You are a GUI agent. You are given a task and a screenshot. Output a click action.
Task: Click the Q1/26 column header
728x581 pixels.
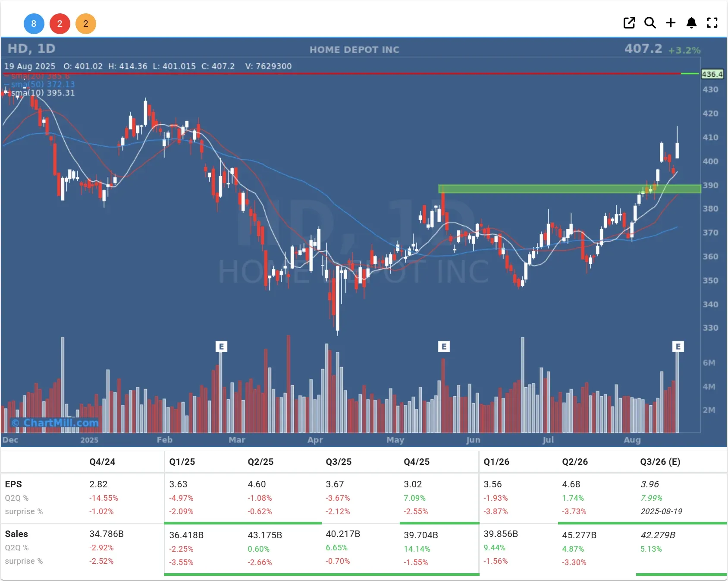(x=496, y=462)
